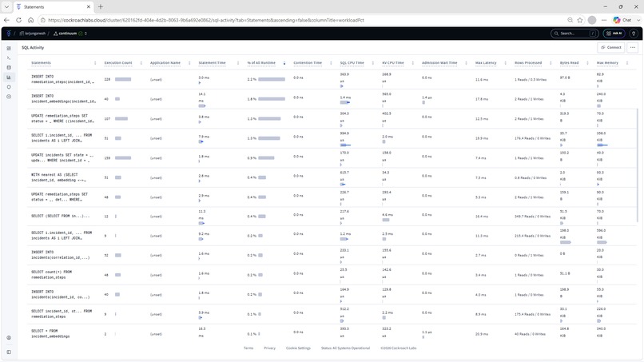
Task: Open WITH nearest AS (SELECT statement
Action: (59, 177)
